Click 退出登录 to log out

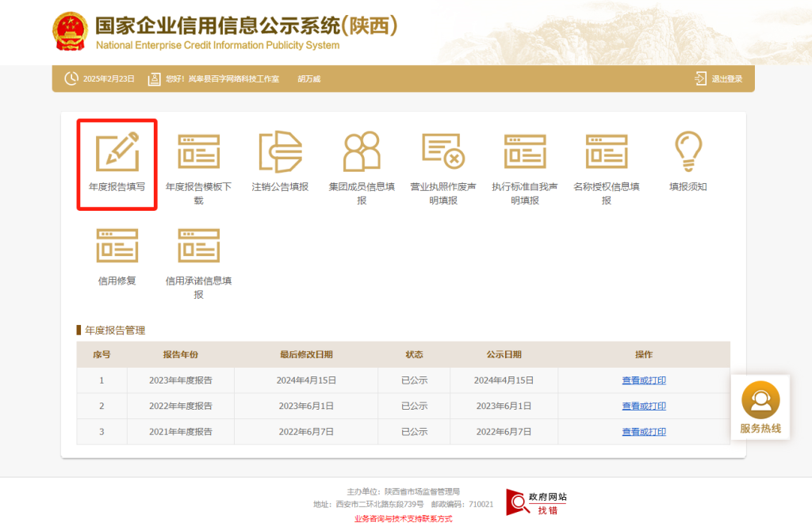719,78
